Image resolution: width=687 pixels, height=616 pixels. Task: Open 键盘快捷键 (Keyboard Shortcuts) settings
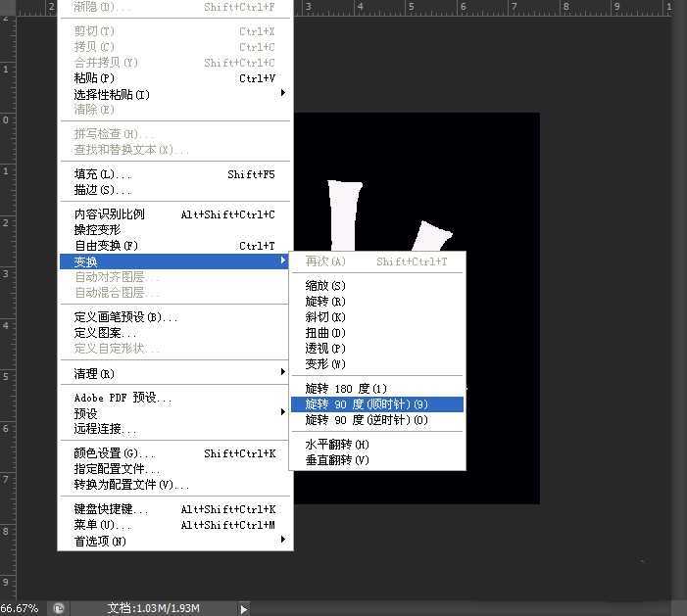111,509
